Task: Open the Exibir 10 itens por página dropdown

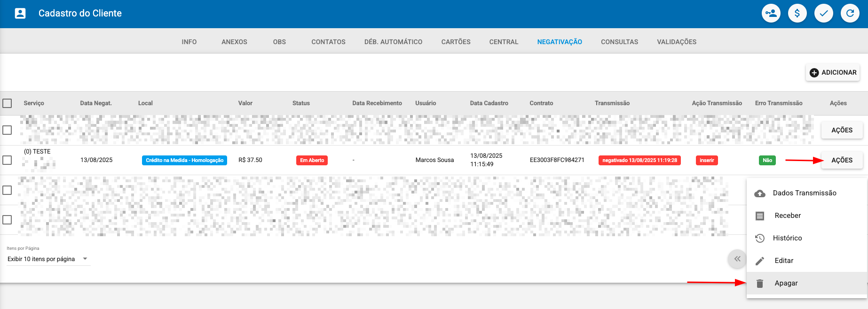Action: tap(48, 259)
